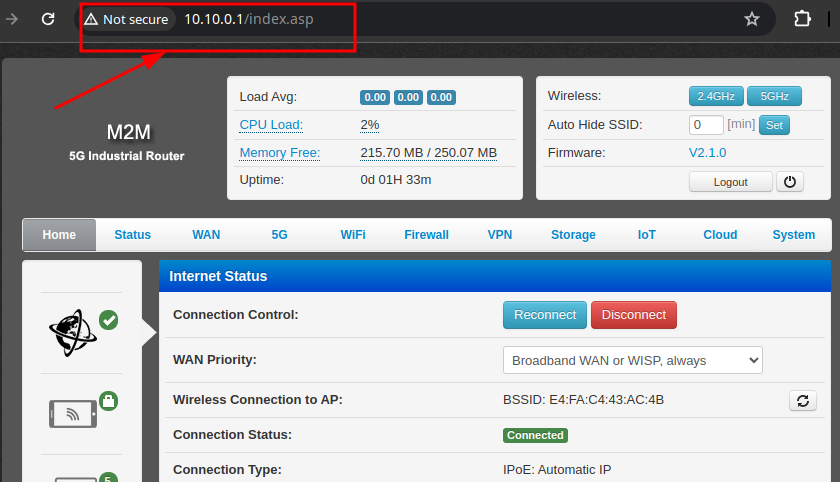The width and height of the screenshot is (840, 482).
Task: Click the 2% CPU load value
Action: (370, 125)
